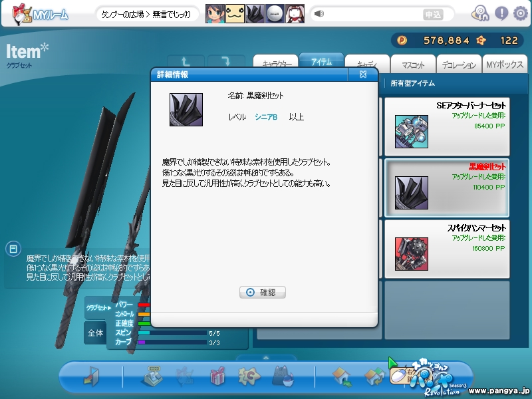
Task: Click the カーブ stat bar showing 3/3
Action: (172, 342)
